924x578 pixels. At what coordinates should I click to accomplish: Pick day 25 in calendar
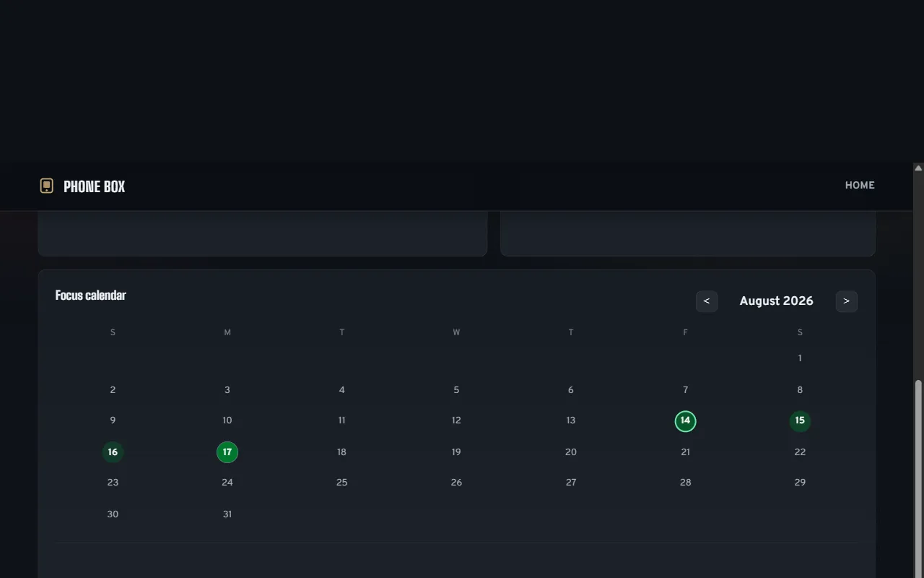341,483
